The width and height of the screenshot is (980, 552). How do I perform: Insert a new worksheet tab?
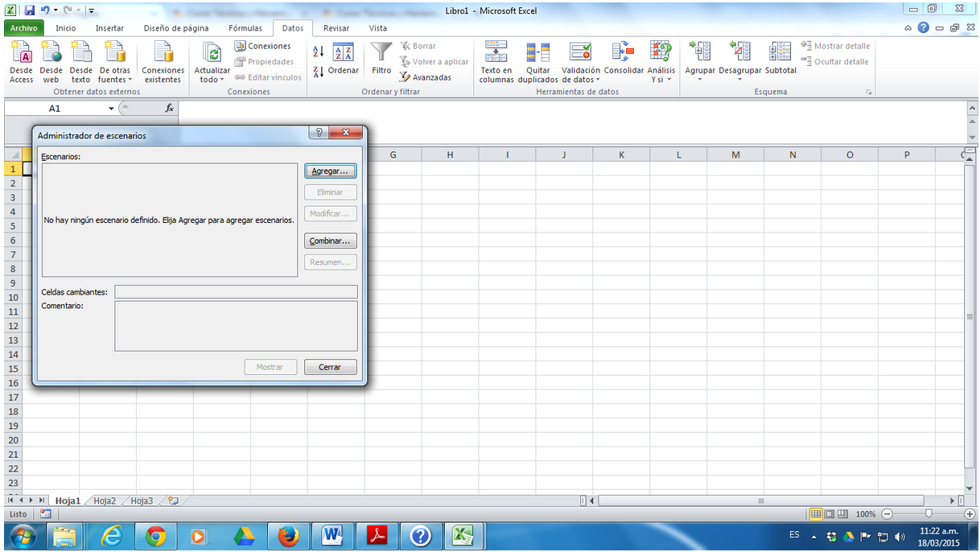tap(172, 501)
